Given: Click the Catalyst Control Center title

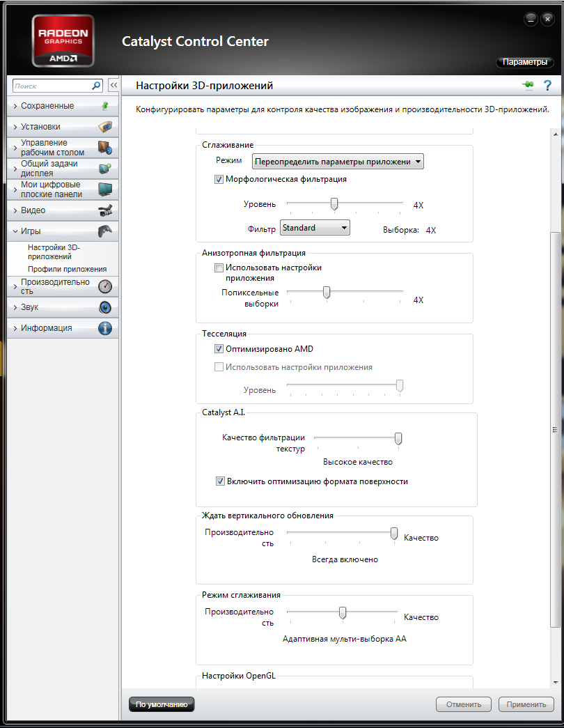Looking at the screenshot, I should point(195,41).
